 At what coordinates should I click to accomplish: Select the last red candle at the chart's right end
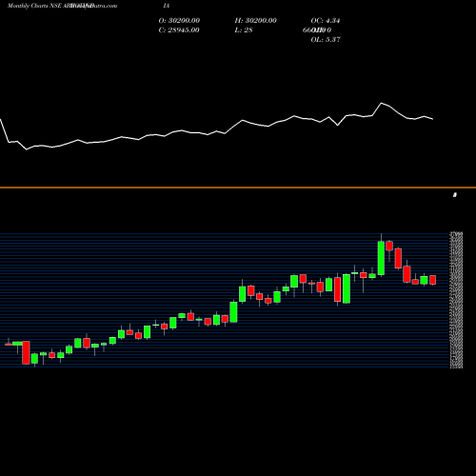click(433, 280)
